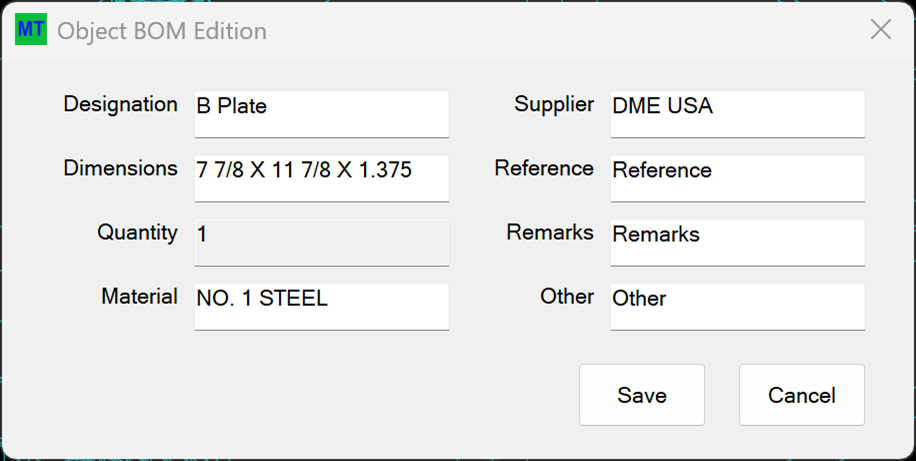Viewport: 916px width, 461px height.
Task: Select the Dimensions input field
Action: coord(322,178)
